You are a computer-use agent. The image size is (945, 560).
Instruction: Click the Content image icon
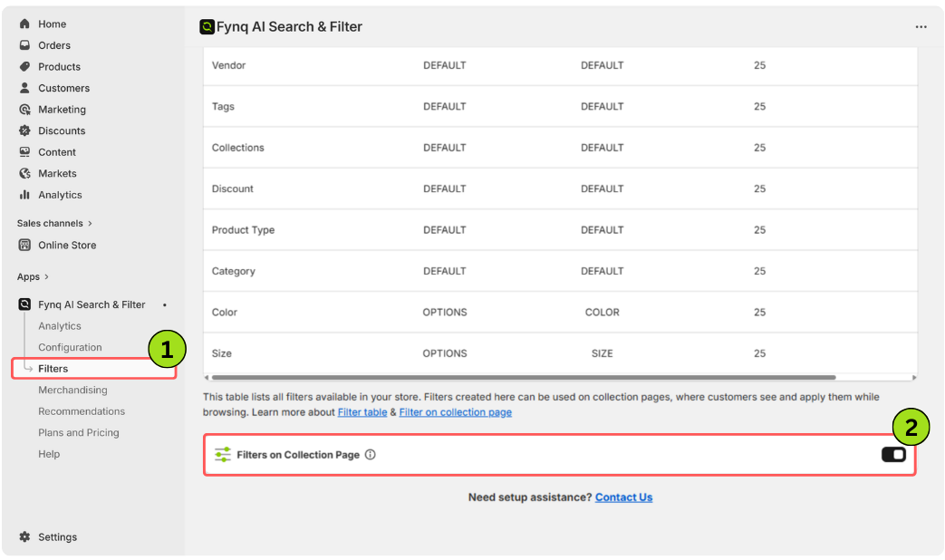pos(24,152)
